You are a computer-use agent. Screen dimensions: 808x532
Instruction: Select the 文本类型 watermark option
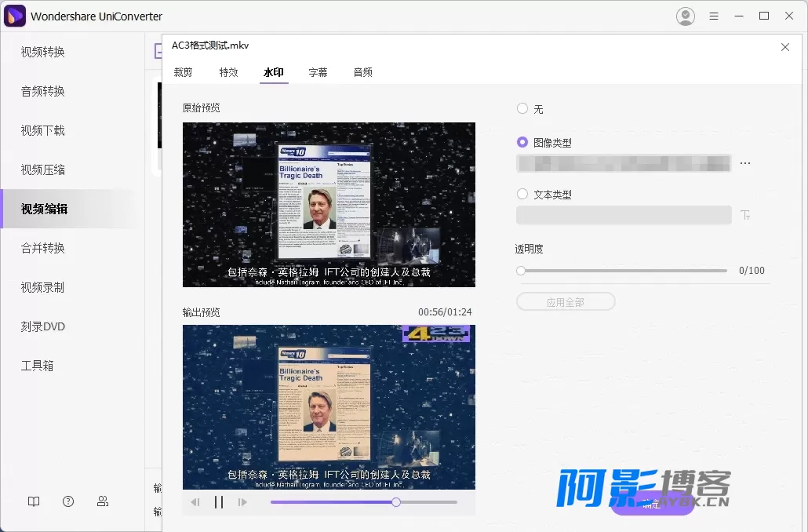pyautogui.click(x=522, y=194)
